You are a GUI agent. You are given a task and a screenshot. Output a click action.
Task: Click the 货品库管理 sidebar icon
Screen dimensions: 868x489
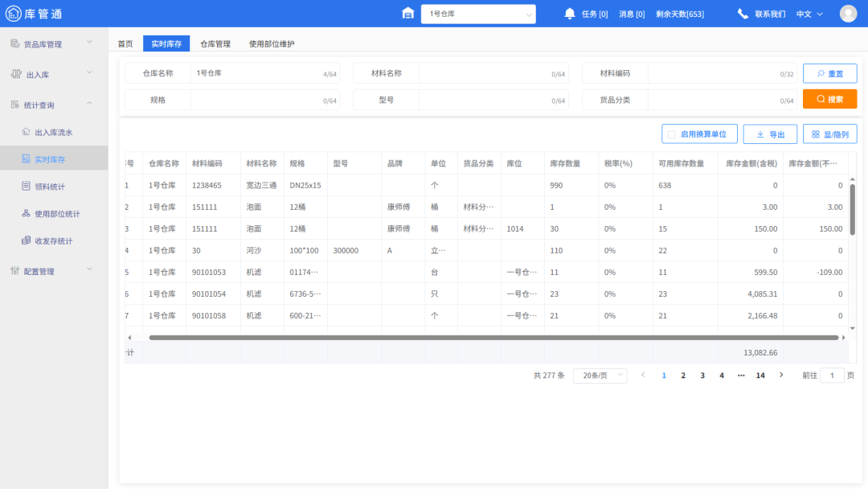[x=15, y=43]
